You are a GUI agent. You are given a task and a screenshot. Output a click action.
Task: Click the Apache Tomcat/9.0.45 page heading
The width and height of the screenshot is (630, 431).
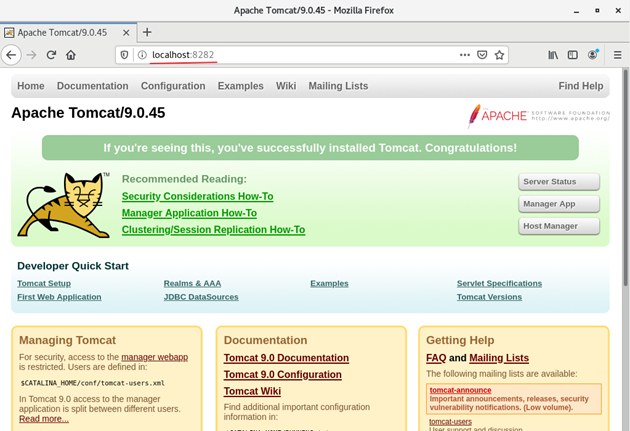(88, 113)
